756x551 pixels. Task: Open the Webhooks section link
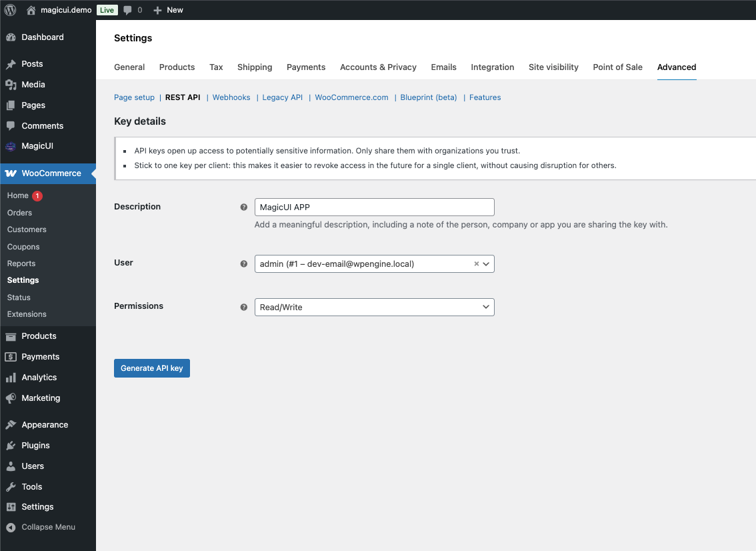point(231,97)
